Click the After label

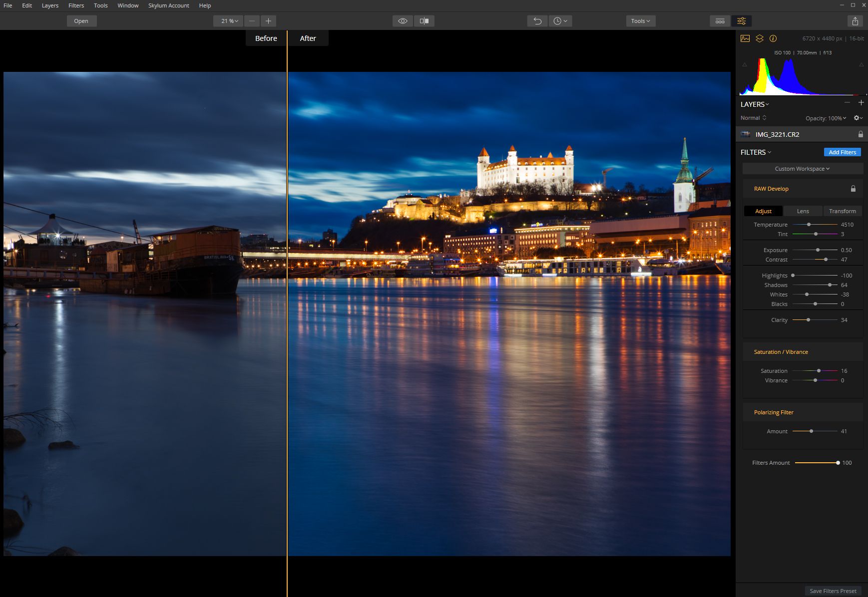(308, 38)
